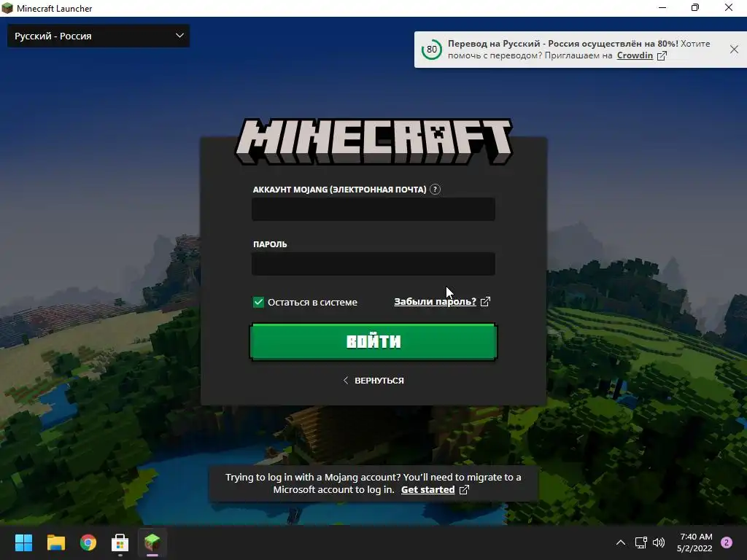Open the Windows Start menu
This screenshot has height=560, width=747.
point(23,542)
